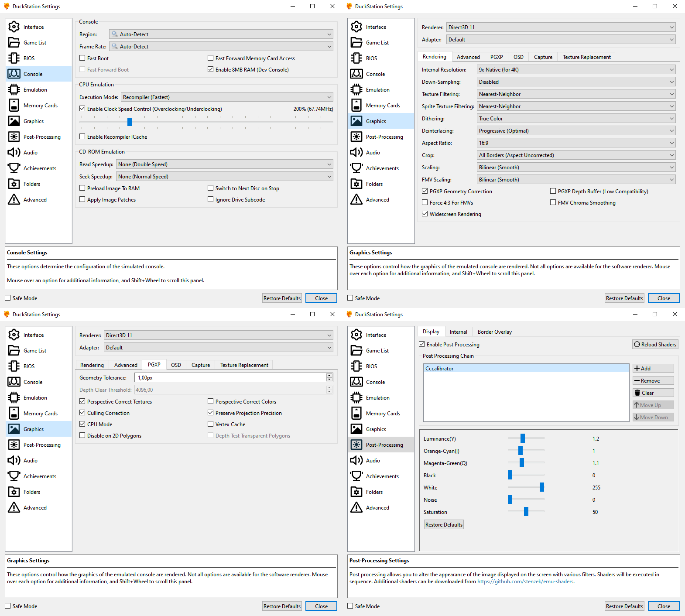Open the Border Overlay tab
685x616 pixels.
(494, 332)
